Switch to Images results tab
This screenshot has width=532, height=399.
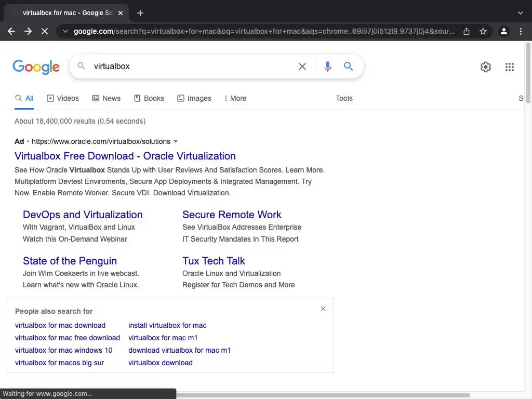point(194,98)
